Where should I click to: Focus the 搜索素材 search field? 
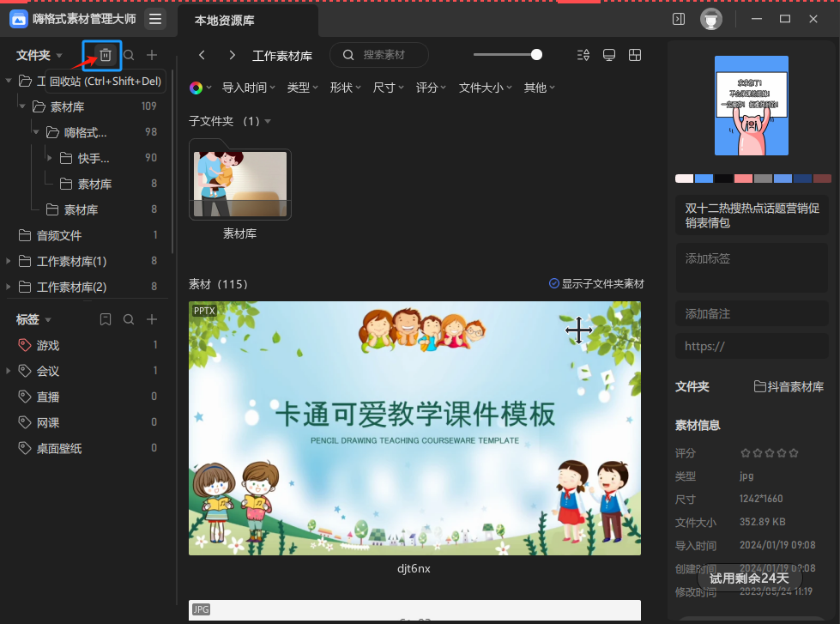378,55
